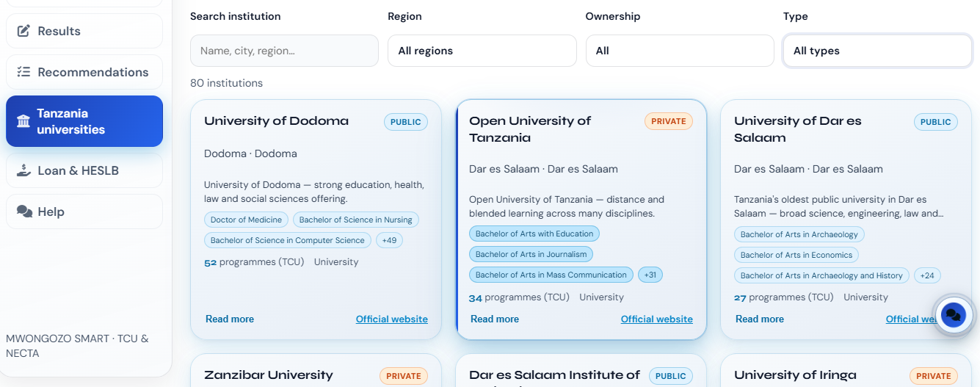
Task: Expand the +24 more programmes tag
Action: 927,275
